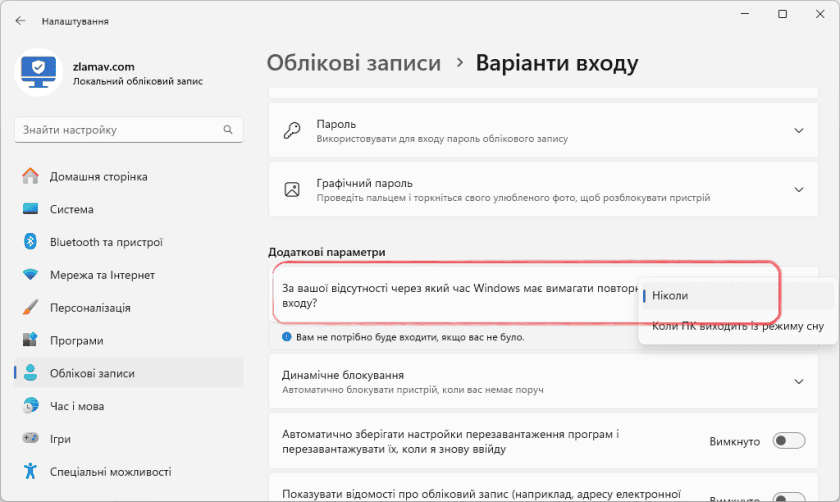Open Спеціальні можливості category
The image size is (840, 502).
pyautogui.click(x=129, y=471)
